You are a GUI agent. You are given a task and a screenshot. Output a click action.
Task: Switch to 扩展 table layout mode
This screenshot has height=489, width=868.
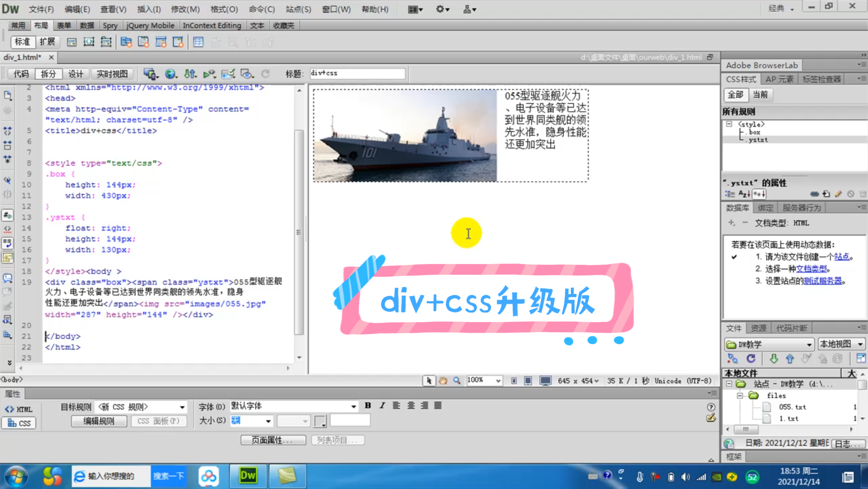48,42
